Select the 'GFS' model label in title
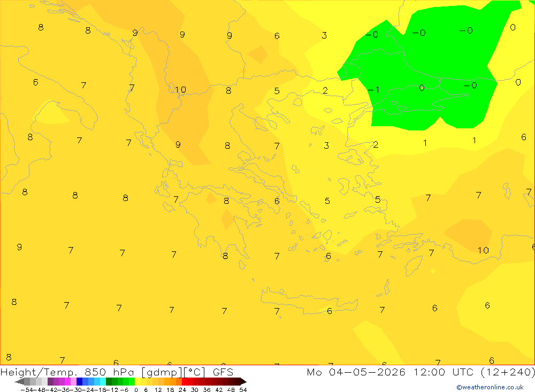Viewport: 535px width, 392px height. (223, 372)
